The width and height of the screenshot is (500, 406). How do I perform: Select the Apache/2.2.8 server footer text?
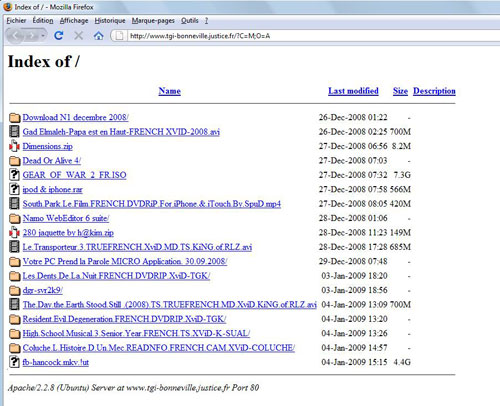[x=133, y=388]
